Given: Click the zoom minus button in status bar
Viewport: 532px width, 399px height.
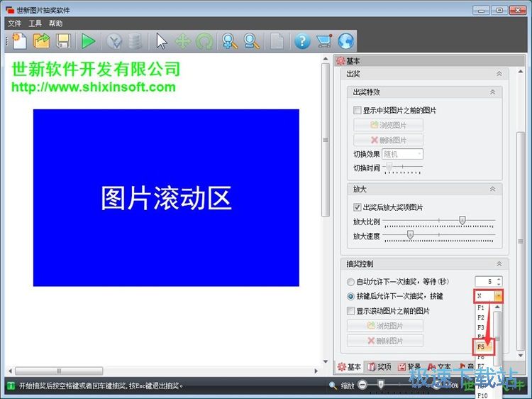Looking at the screenshot, I should click(362, 385).
